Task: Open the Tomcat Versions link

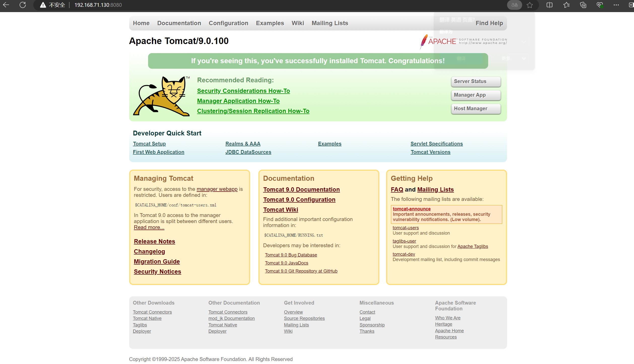Action: tap(430, 152)
